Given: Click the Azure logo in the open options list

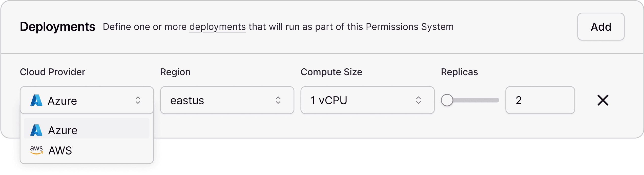Looking at the screenshot, I should 36,130.
